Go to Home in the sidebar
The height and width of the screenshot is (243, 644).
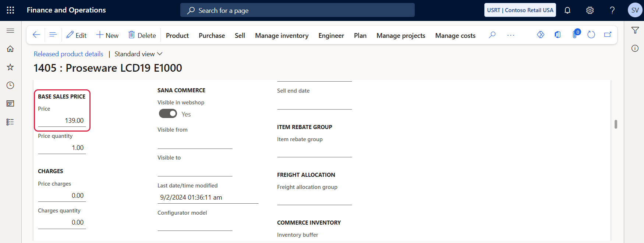pyautogui.click(x=10, y=49)
